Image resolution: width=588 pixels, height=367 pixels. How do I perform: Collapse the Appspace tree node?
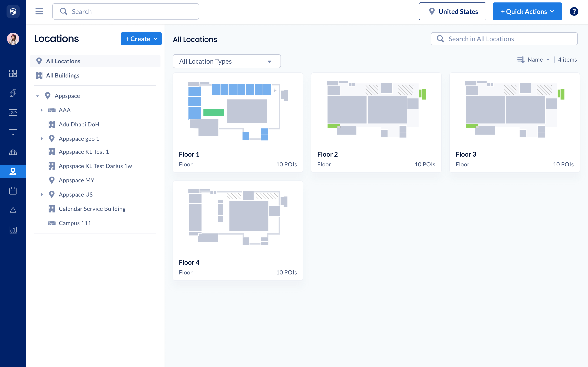click(37, 96)
